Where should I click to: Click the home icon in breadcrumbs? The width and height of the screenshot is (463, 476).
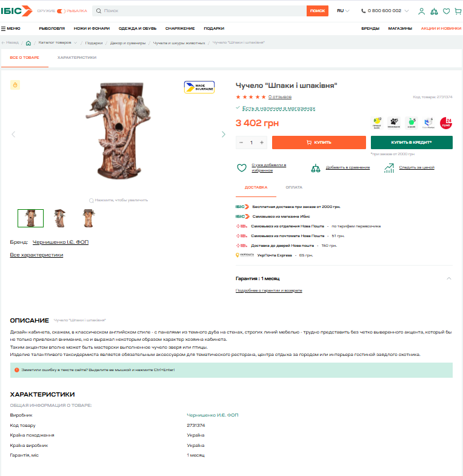28,43
